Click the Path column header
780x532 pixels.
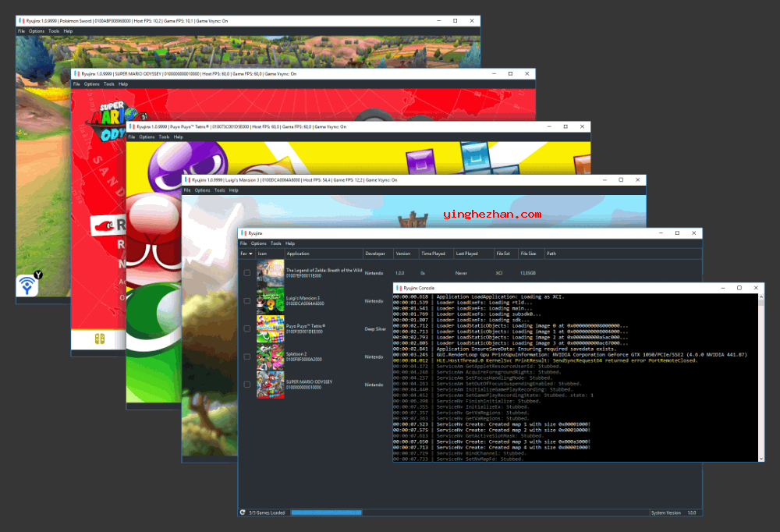[622, 254]
